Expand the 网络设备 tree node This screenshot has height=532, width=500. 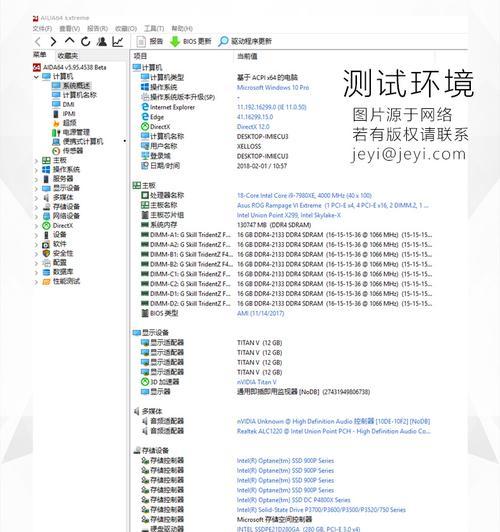coord(36,216)
